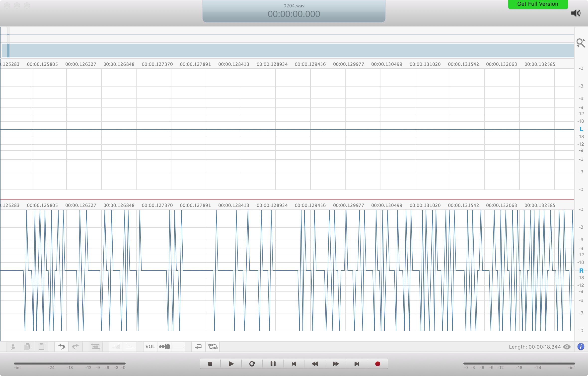Start playback with the Play button

[231, 364]
